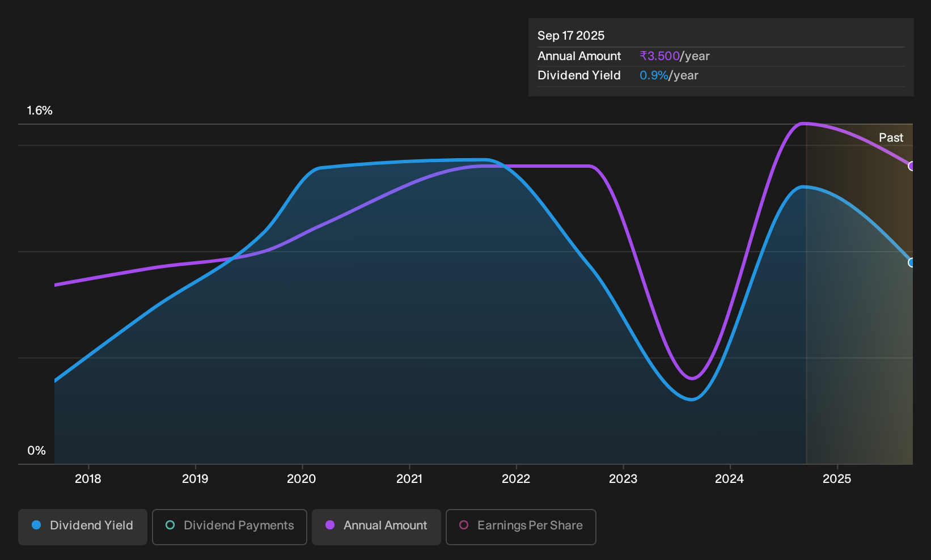
Task: Click the 2024 x-axis label
Action: coord(730,479)
